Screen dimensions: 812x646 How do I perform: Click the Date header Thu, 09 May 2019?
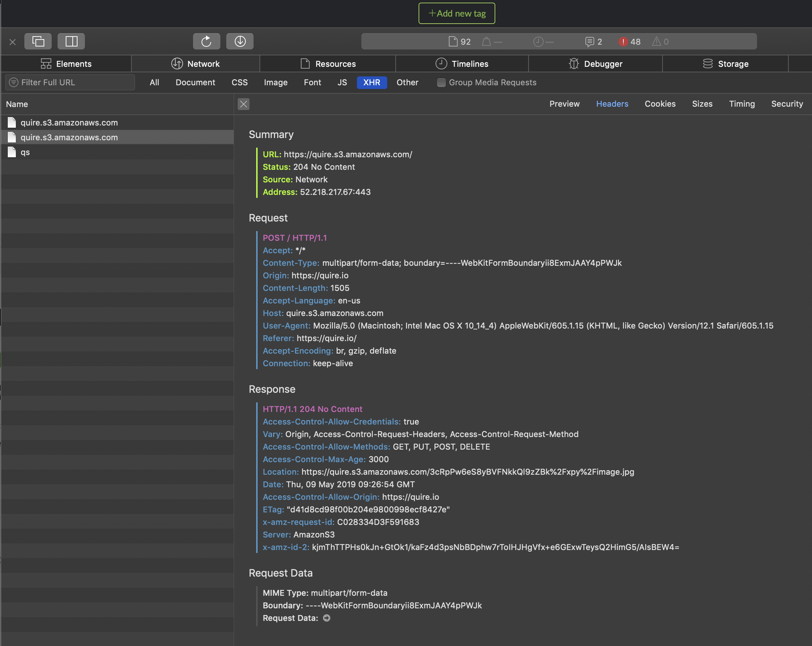[x=350, y=484]
